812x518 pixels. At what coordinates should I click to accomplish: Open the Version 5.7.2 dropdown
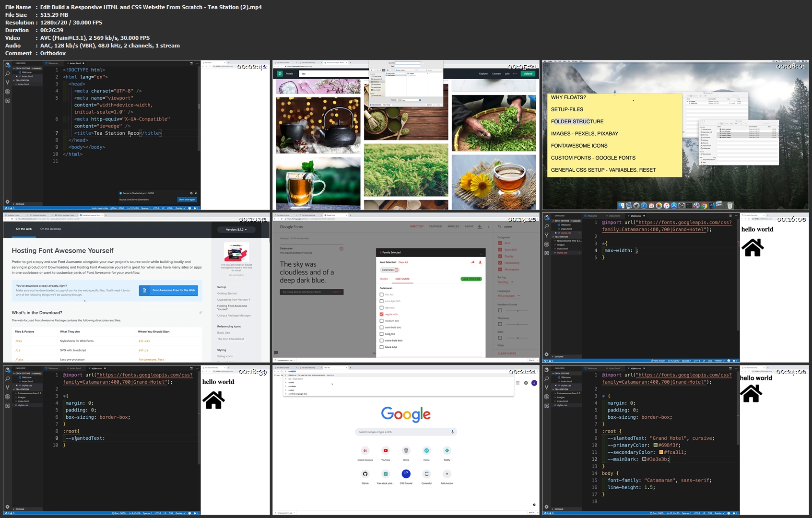pyautogui.click(x=236, y=229)
